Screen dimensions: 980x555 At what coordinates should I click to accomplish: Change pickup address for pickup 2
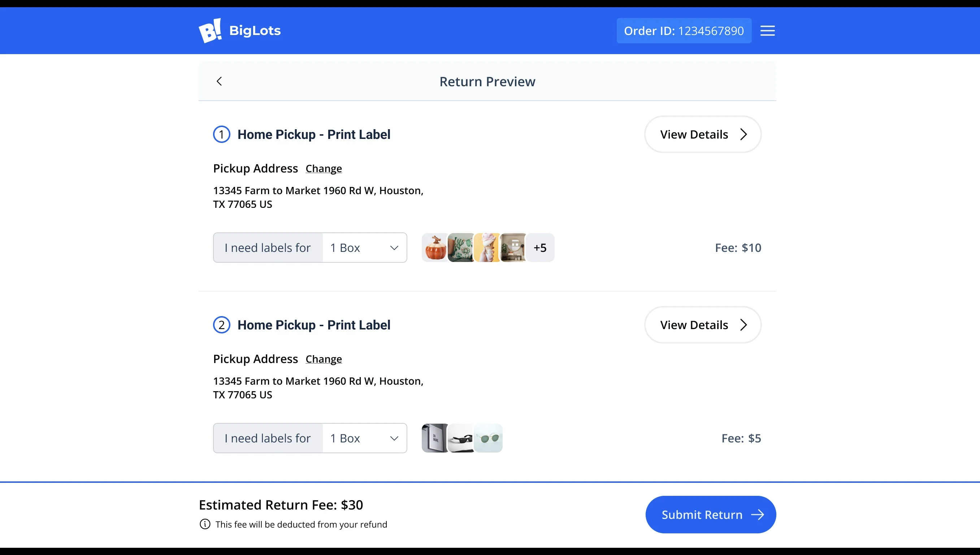324,359
